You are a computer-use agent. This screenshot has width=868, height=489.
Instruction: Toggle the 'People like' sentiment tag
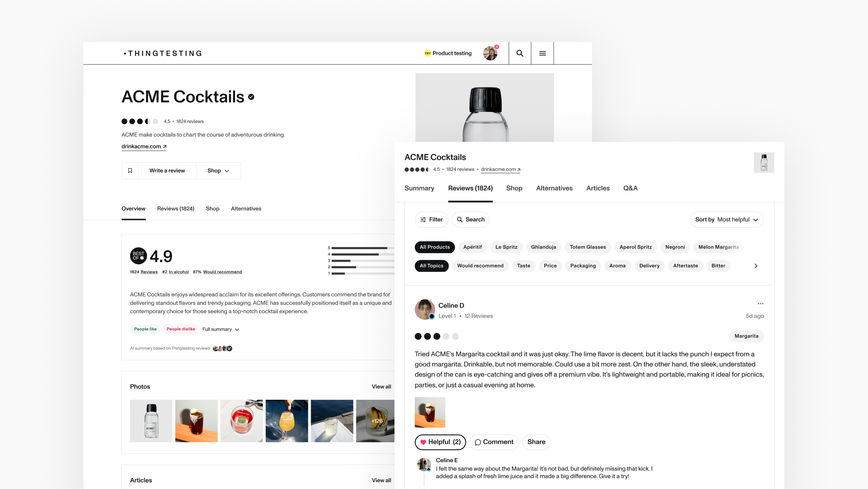145,329
